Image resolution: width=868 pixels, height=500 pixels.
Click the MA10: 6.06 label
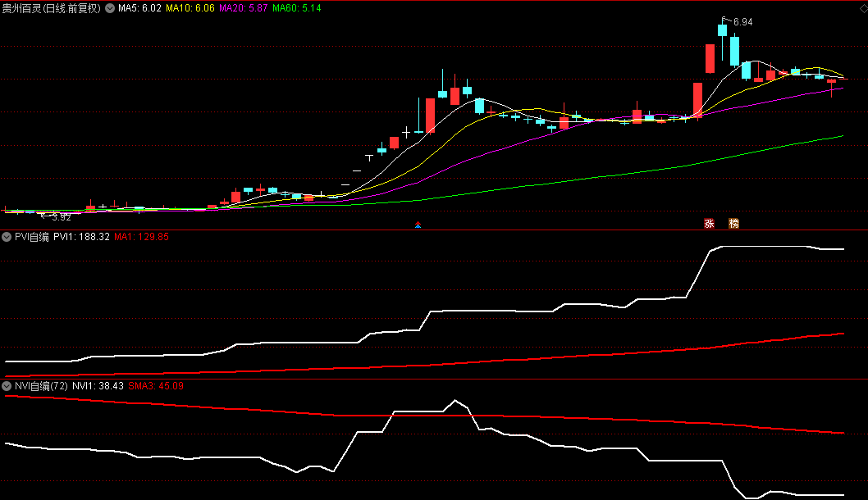190,8
